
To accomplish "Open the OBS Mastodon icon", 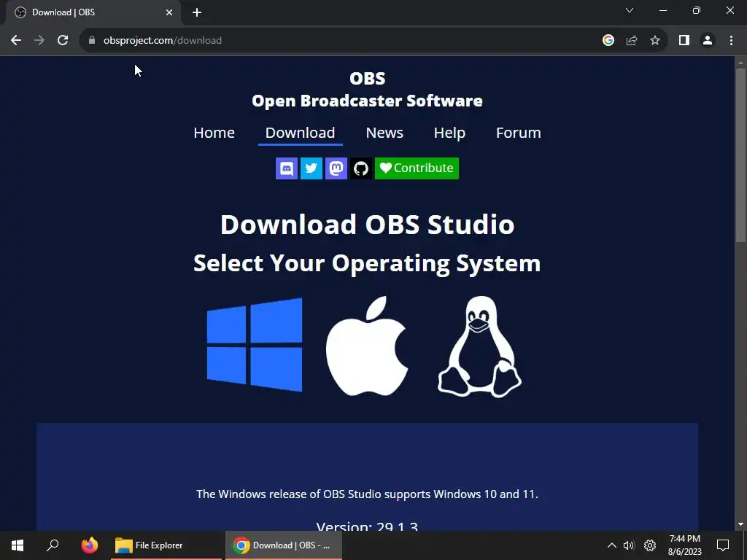I will (336, 168).
